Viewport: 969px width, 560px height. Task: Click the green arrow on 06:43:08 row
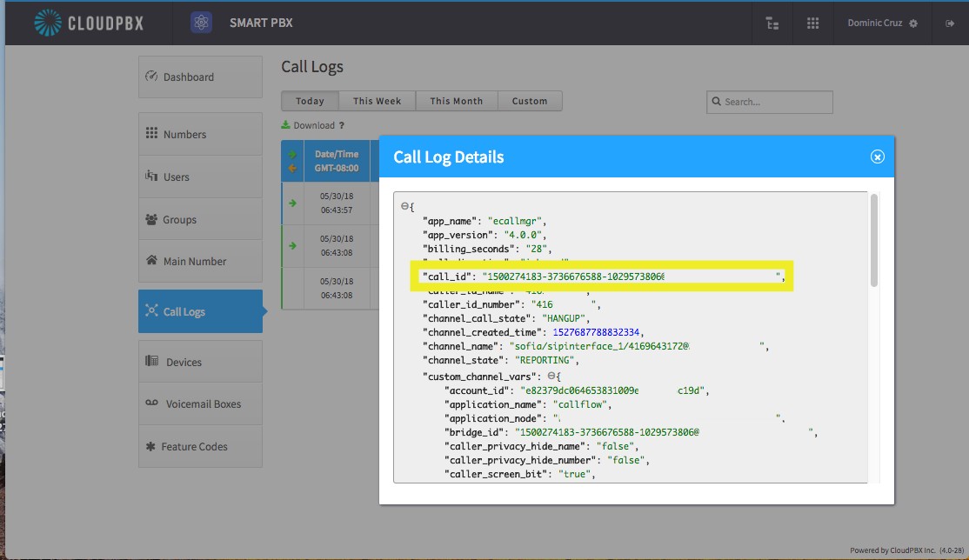pos(292,245)
